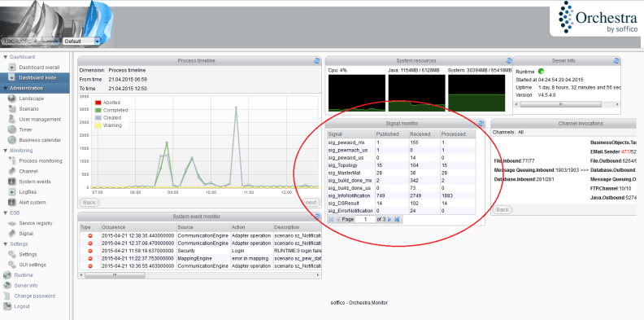The image size is (644, 320).
Task: Go to next page in Signal monitor
Action: tap(389, 220)
